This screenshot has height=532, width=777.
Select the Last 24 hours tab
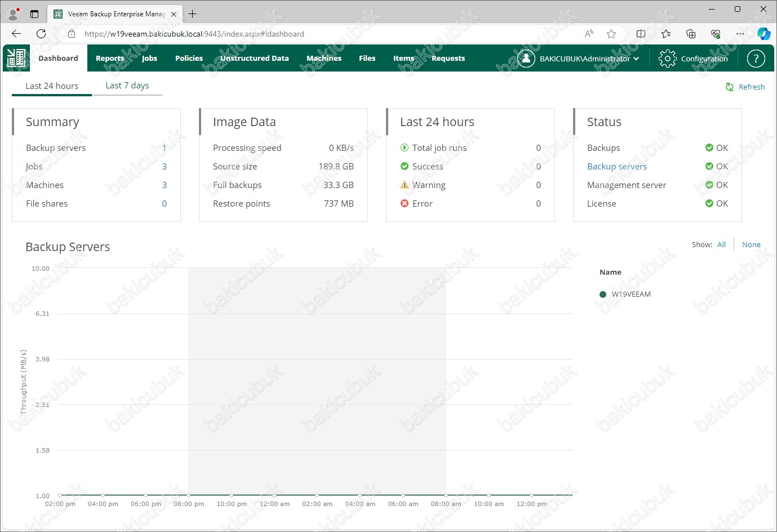(52, 86)
